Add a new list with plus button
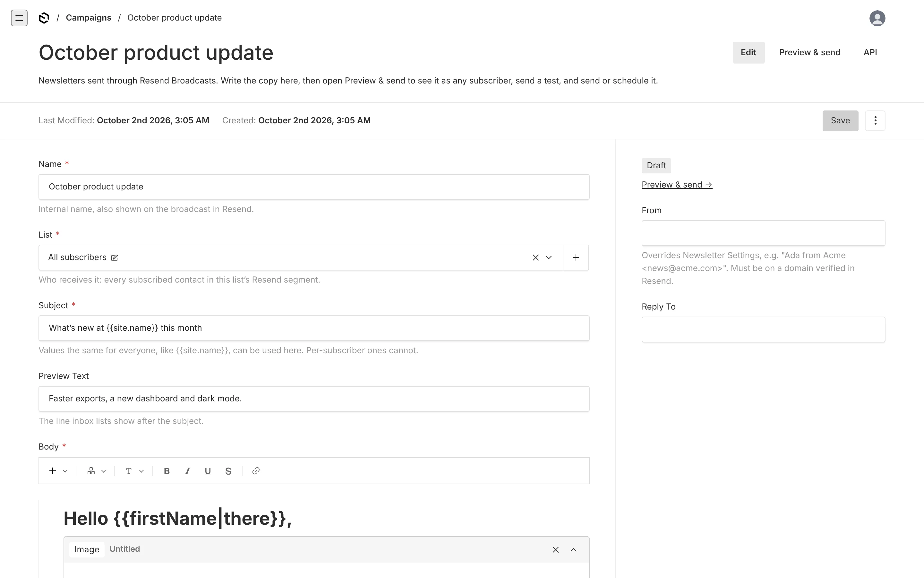Screen dimensions: 924x578 [x=576, y=258]
